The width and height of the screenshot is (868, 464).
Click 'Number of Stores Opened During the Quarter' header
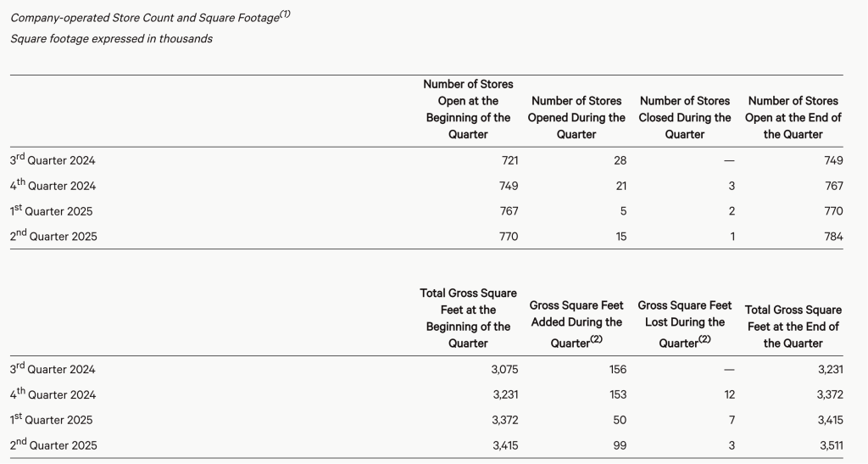[576, 118]
